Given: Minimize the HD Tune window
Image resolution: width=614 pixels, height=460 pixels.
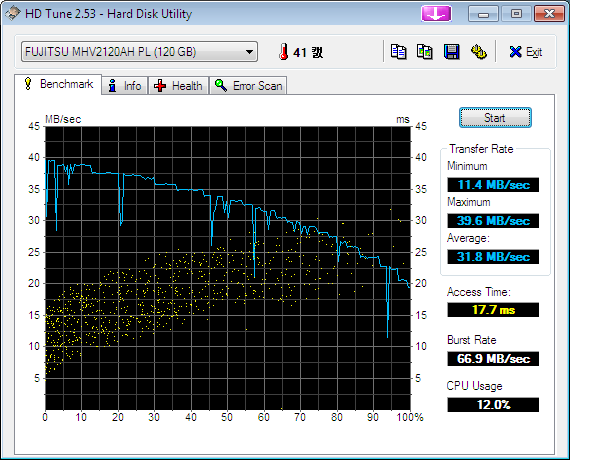Looking at the screenshot, I should tap(483, 14).
